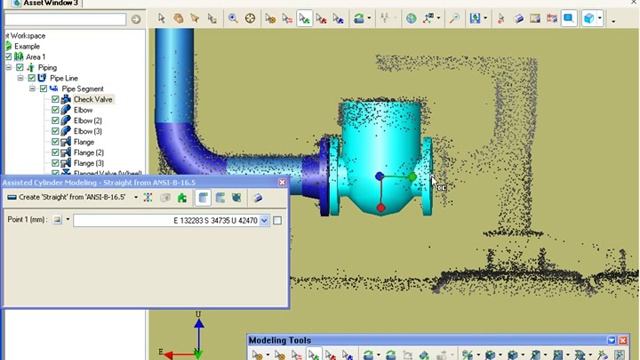Toggle checkbox right of Point 1 field

pyautogui.click(x=277, y=220)
